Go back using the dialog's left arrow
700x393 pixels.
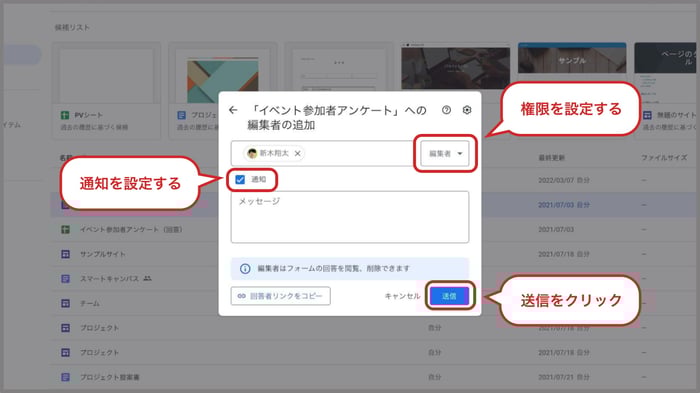coord(233,110)
